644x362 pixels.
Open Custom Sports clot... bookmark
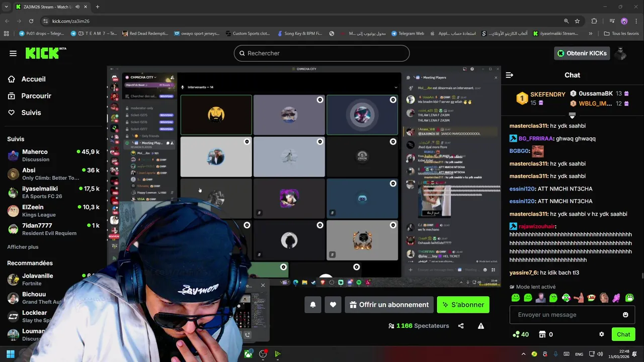248,34
